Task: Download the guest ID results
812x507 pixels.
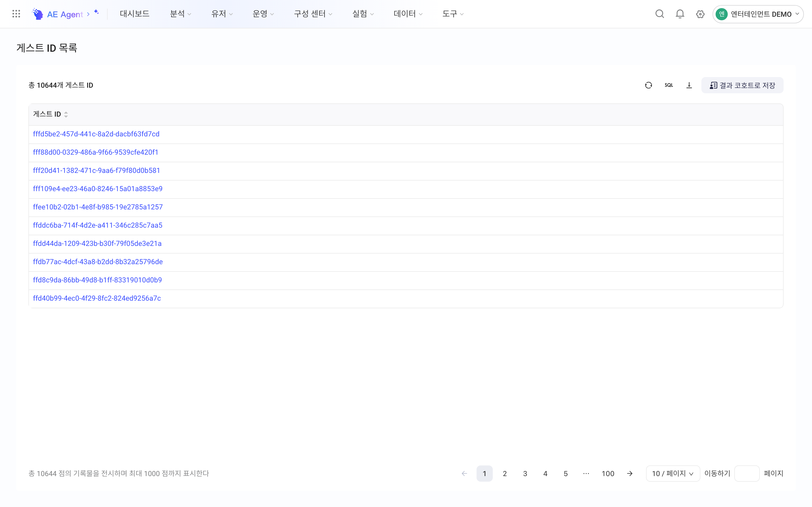Action: (689, 85)
